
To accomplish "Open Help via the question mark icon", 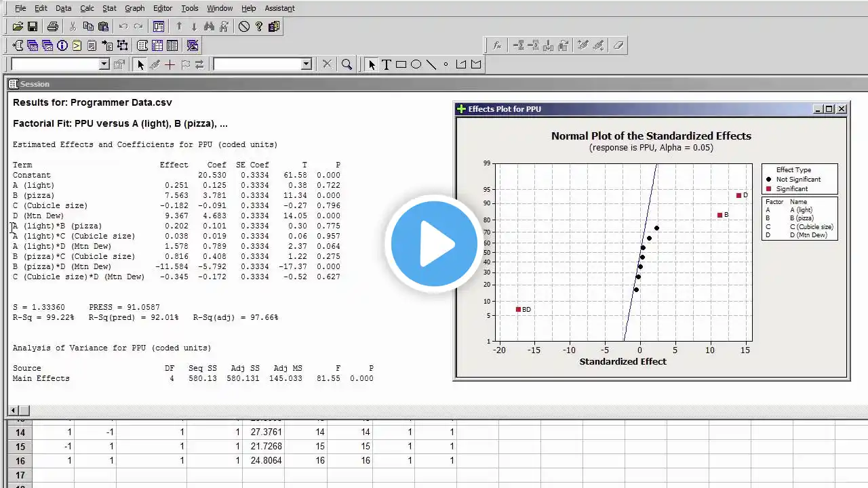I will coord(259,26).
